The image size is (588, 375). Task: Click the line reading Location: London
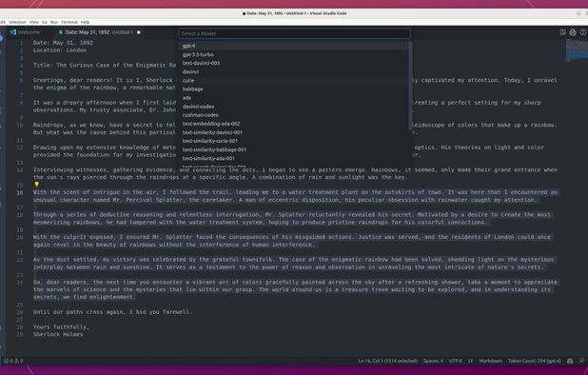click(x=60, y=50)
